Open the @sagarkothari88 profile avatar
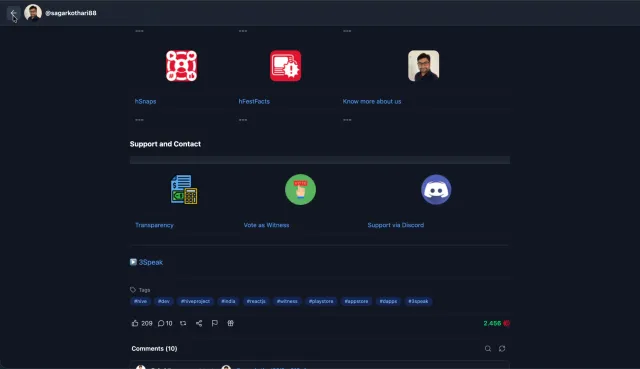Viewport: 640px width, 369px height. (x=33, y=13)
